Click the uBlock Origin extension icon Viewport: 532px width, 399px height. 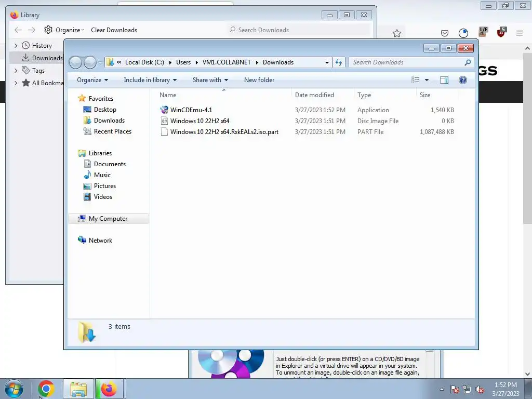501,32
